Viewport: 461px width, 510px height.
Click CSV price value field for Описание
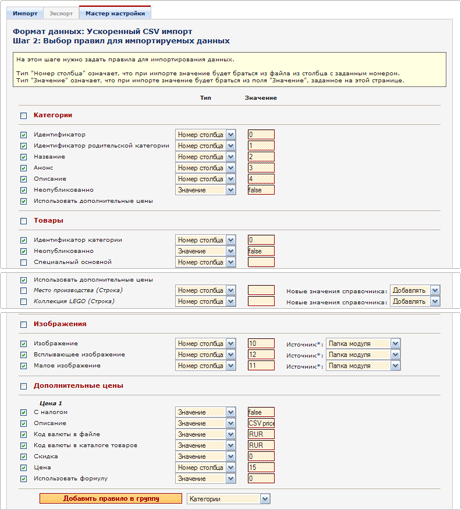point(261,423)
